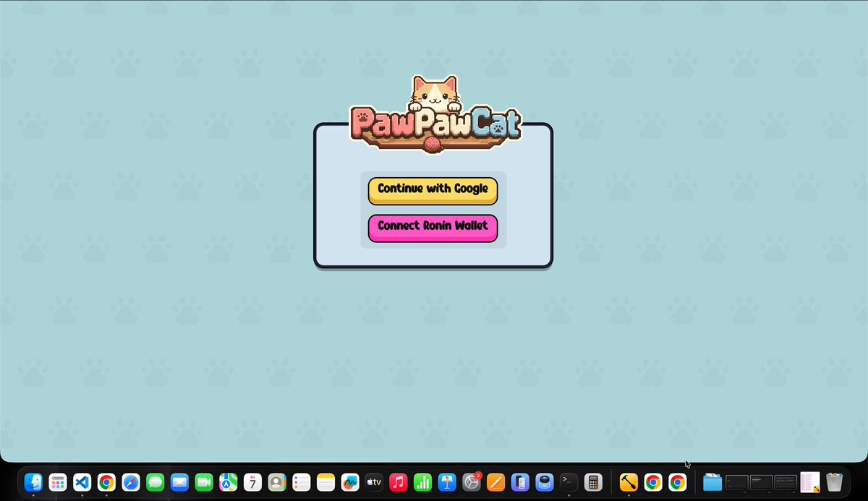Launch FaceTime from the Dock
This screenshot has height=501, width=868.
pos(204,482)
